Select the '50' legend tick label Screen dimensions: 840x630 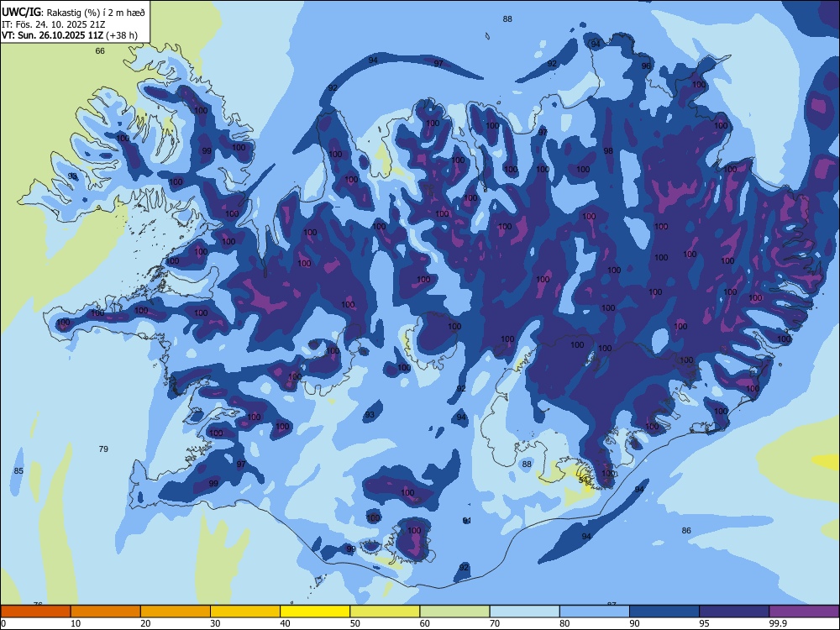(355, 623)
